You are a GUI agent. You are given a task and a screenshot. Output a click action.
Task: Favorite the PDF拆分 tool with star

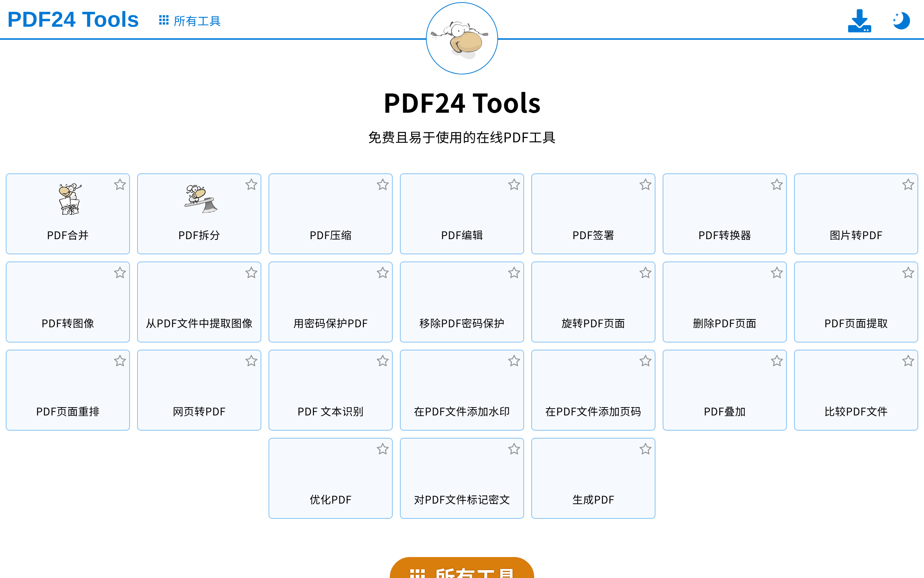(251, 185)
